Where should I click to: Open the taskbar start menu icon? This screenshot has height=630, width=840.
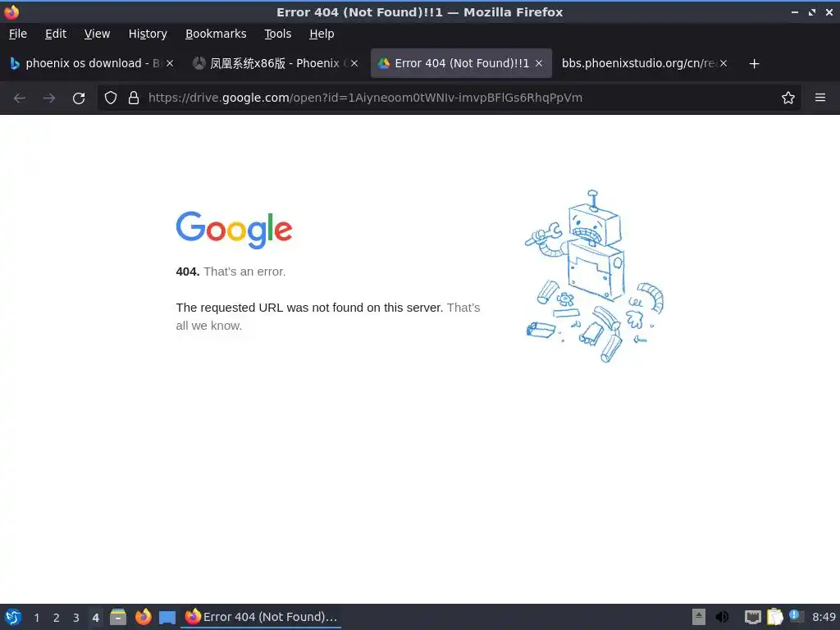point(13,617)
